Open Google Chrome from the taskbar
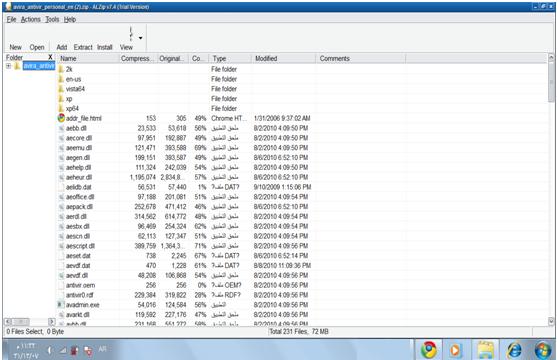 [429, 349]
